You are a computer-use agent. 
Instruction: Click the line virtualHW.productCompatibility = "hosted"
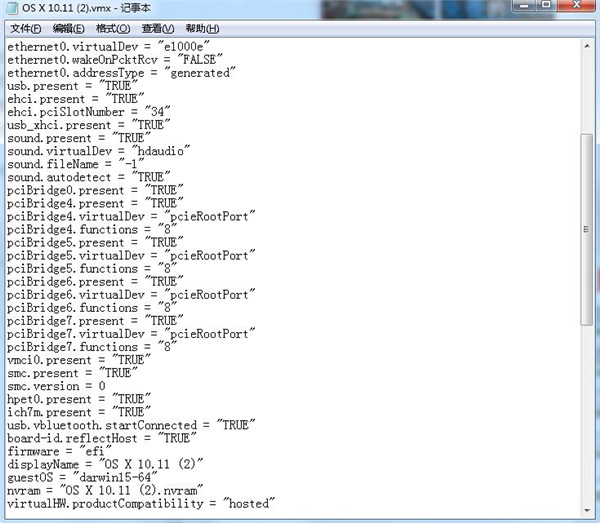tap(141, 503)
